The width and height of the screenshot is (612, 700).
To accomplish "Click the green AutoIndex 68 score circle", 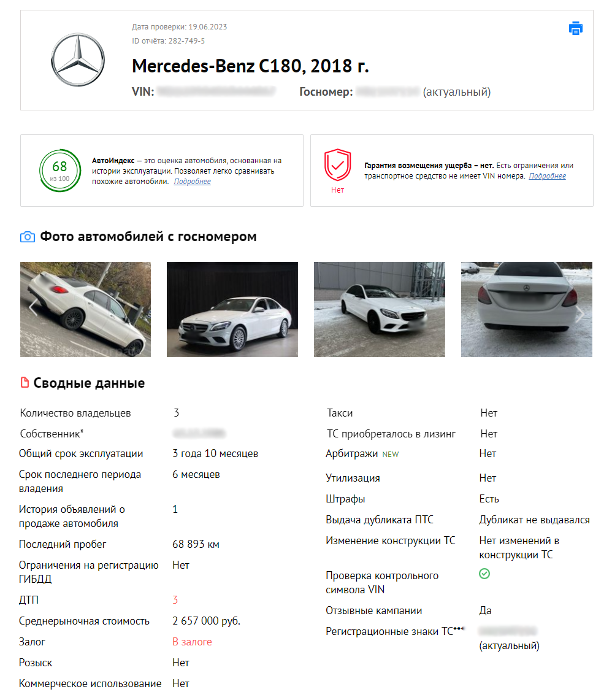I will click(x=60, y=171).
